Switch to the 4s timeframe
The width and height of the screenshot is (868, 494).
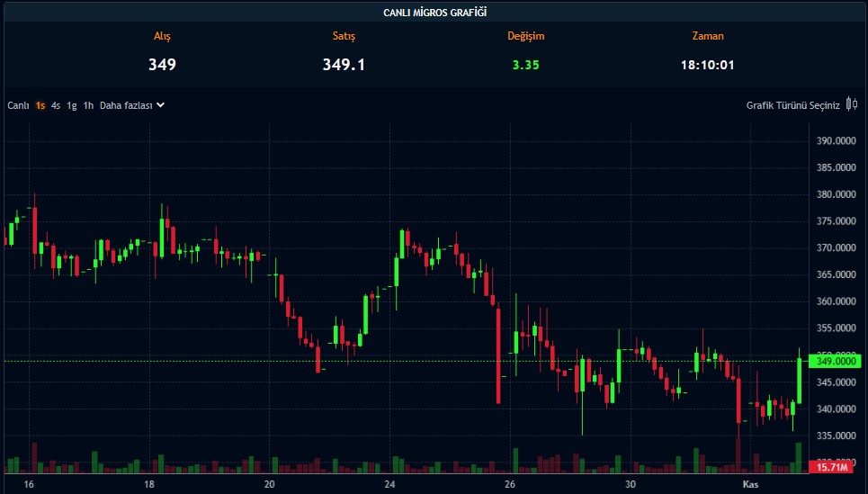pos(56,105)
